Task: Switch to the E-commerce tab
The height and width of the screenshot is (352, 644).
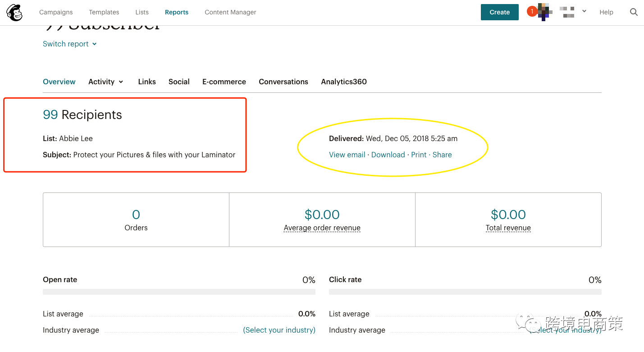Action: [224, 82]
